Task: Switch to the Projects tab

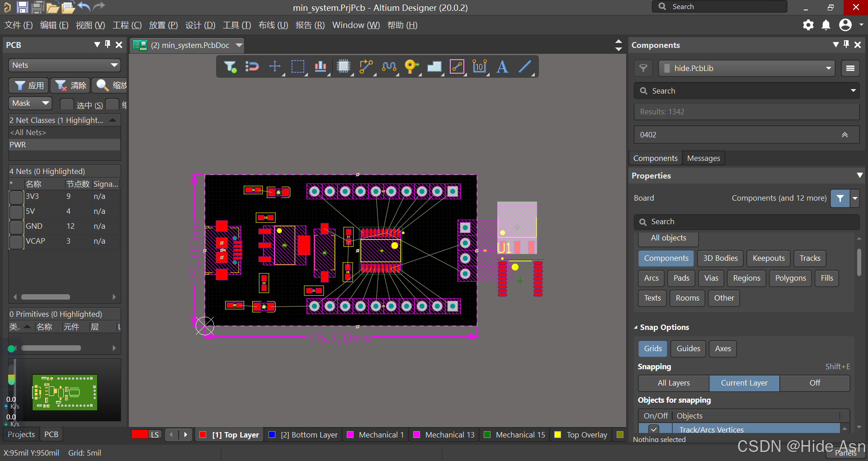Action: tap(21, 434)
